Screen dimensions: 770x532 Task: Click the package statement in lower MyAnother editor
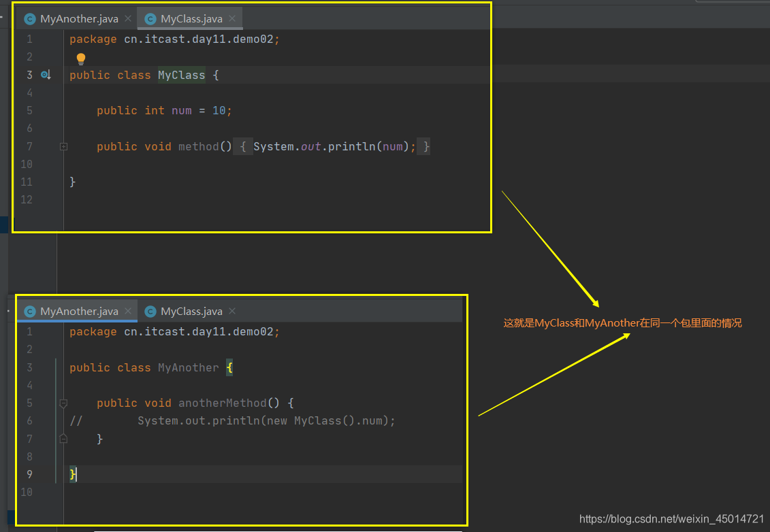pyautogui.click(x=174, y=332)
